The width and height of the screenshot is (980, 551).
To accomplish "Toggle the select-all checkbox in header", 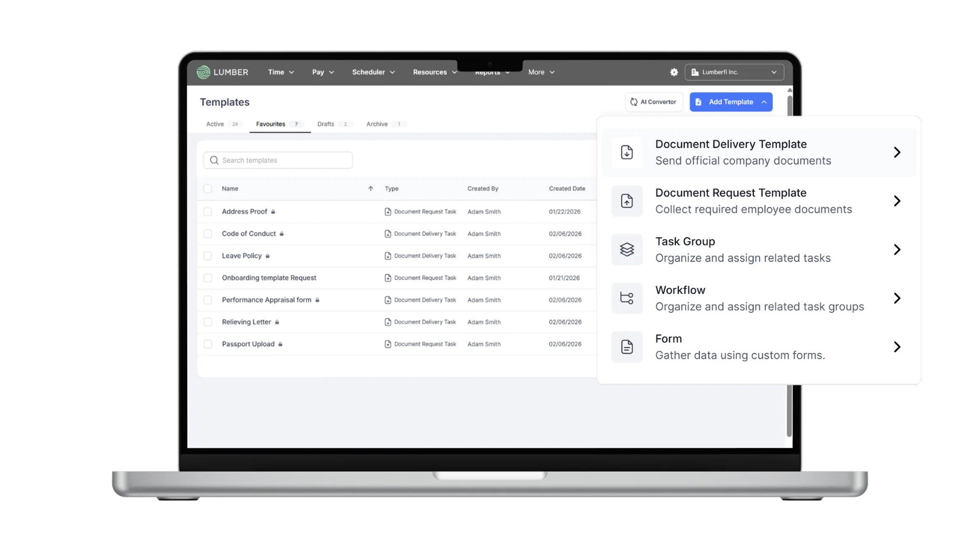I will [208, 189].
